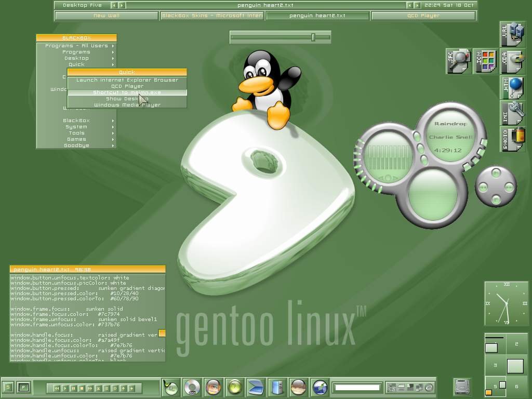Switch to workspace 2 in pager
Screen dimensions: 532x399
(517, 344)
